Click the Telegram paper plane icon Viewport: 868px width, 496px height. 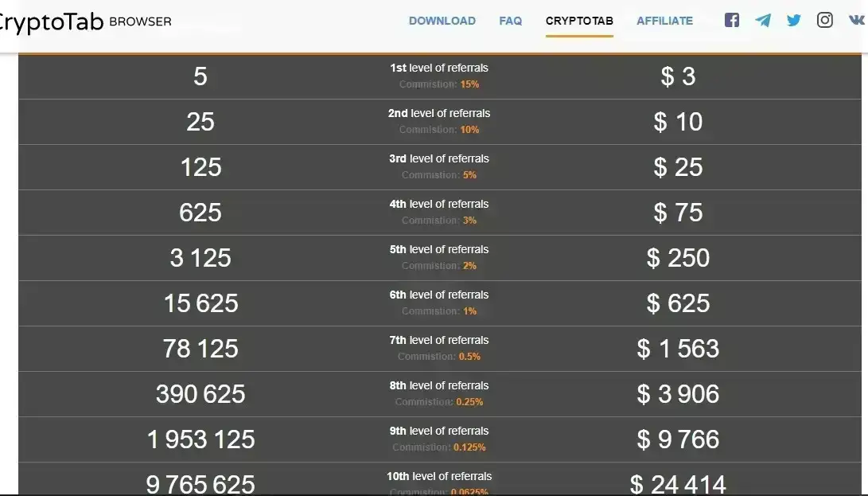click(x=763, y=21)
